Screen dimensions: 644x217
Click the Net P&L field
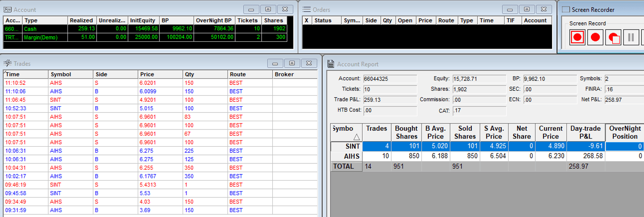(x=624, y=100)
